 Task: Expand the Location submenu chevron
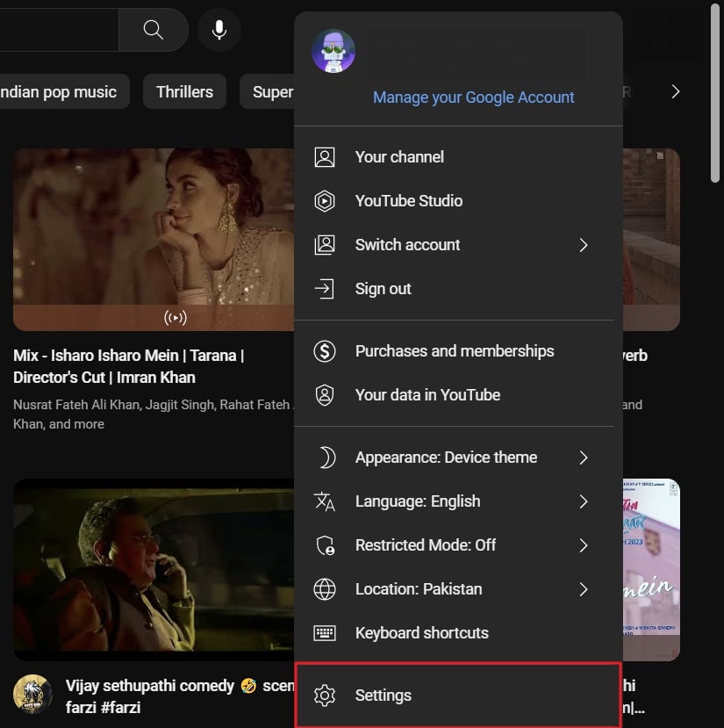click(584, 589)
